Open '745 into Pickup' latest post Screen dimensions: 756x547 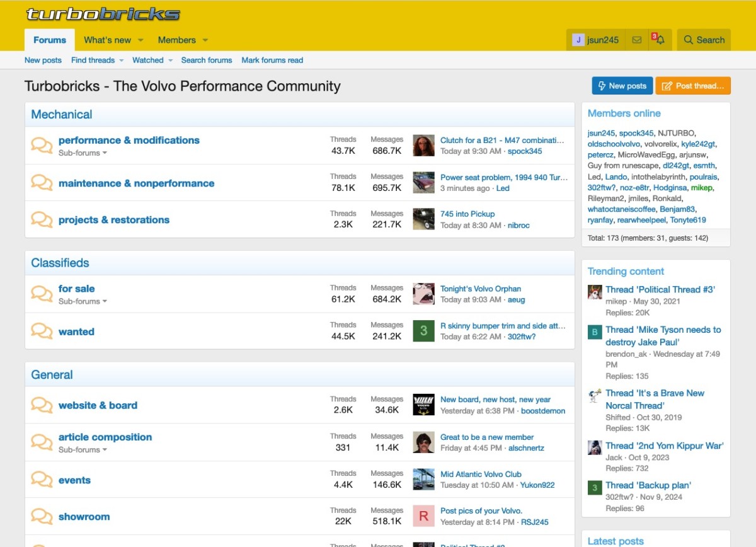click(467, 214)
